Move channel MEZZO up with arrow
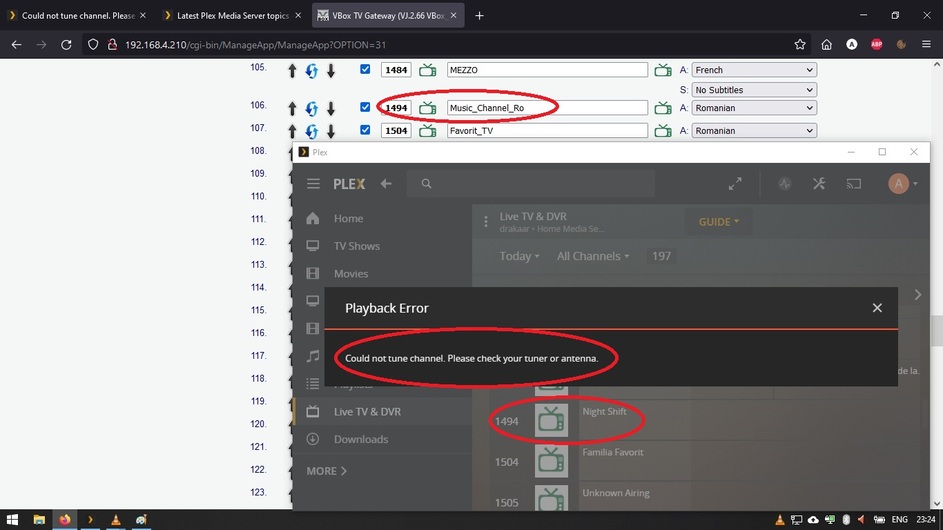Screen dimensions: 943x530 [x=292, y=71]
